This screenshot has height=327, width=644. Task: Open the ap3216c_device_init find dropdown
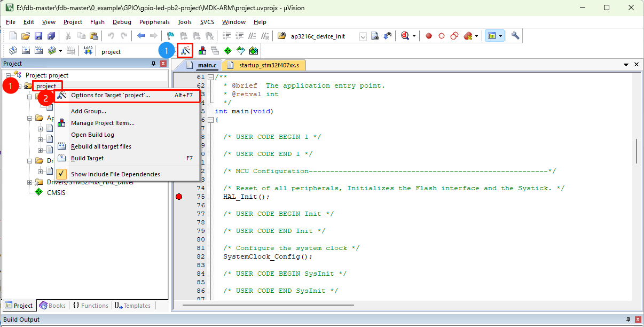pyautogui.click(x=363, y=36)
